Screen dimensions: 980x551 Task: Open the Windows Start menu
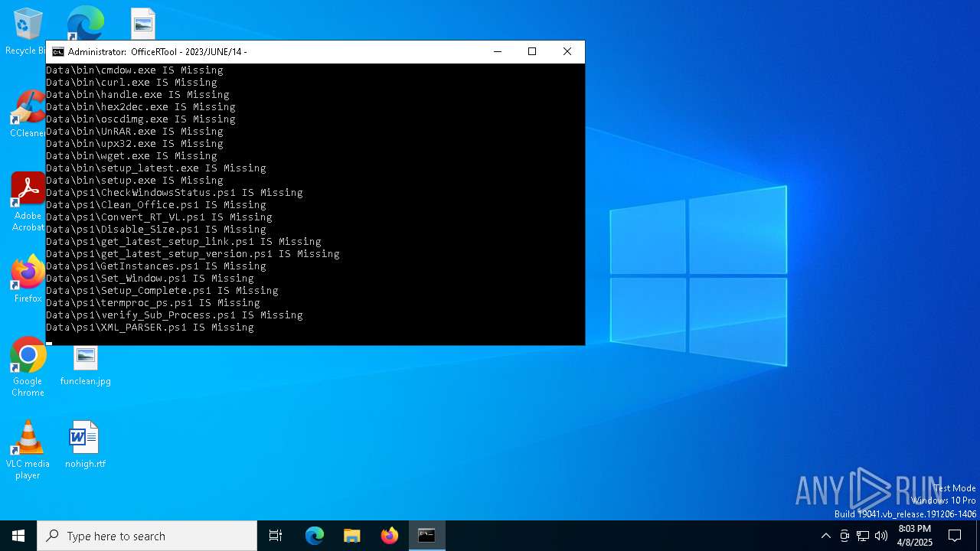point(18,536)
